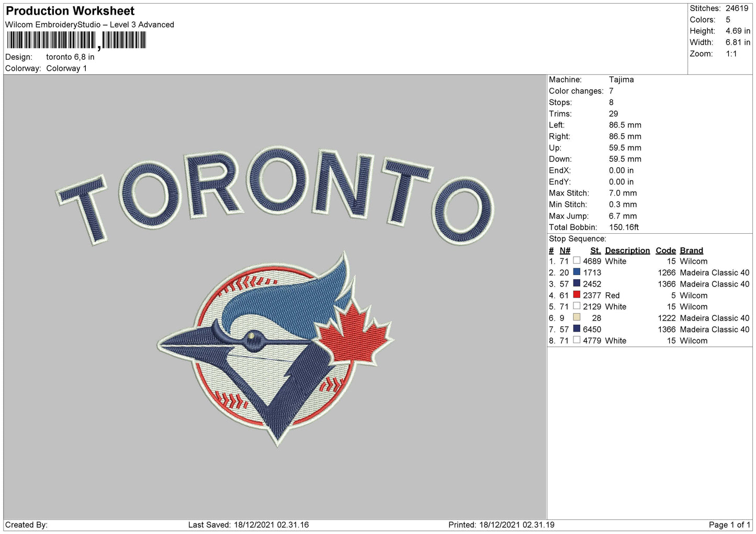Click the Max Stitch value '7.0 mm'
The image size is (756, 534).
(623, 194)
